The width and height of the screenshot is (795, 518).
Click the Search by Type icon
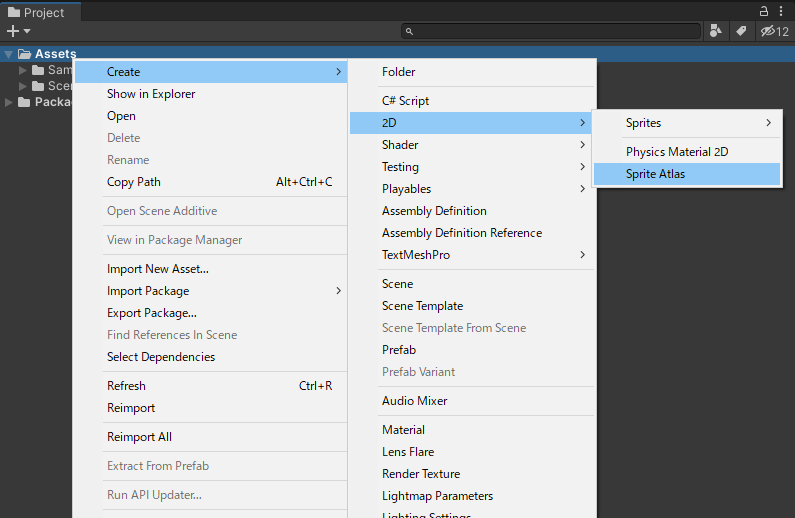click(x=715, y=32)
